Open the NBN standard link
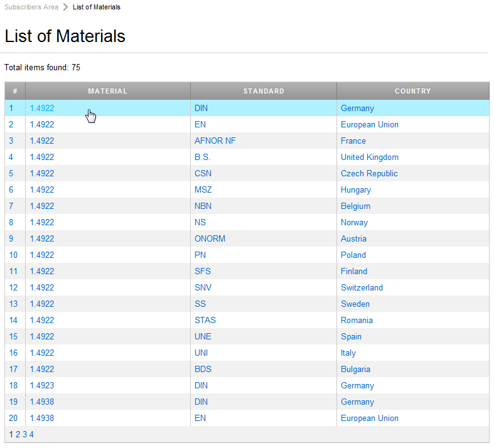This screenshot has height=448, width=494. click(203, 206)
